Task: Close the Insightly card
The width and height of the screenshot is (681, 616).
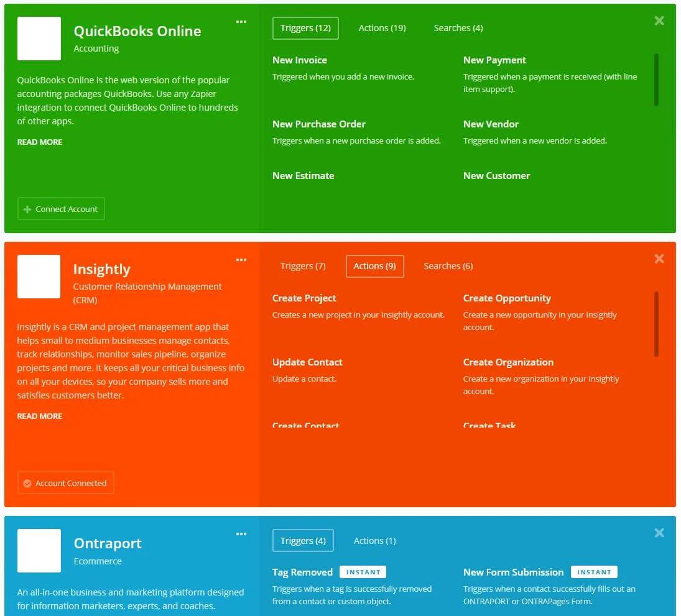Action: coord(659,259)
